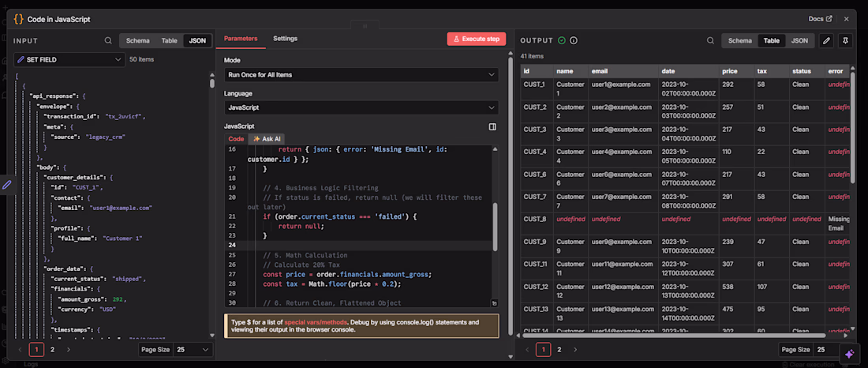This screenshot has width=868, height=368.
Task: Expand the SET FIELD node selector
Action: point(69,59)
